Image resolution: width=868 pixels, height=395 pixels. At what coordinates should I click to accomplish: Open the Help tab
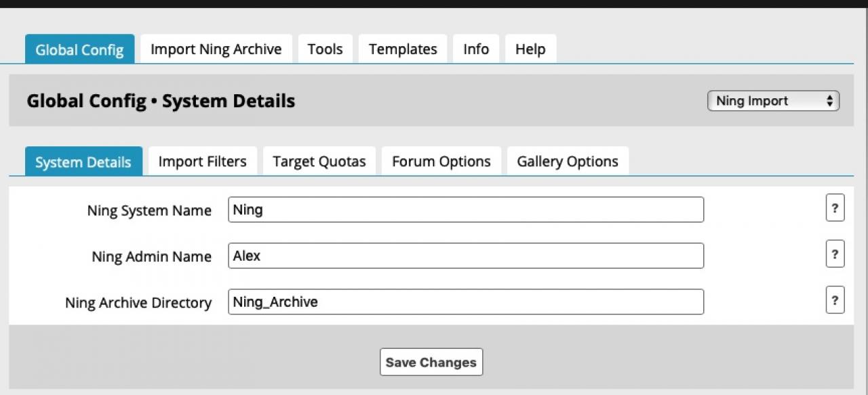coord(530,49)
